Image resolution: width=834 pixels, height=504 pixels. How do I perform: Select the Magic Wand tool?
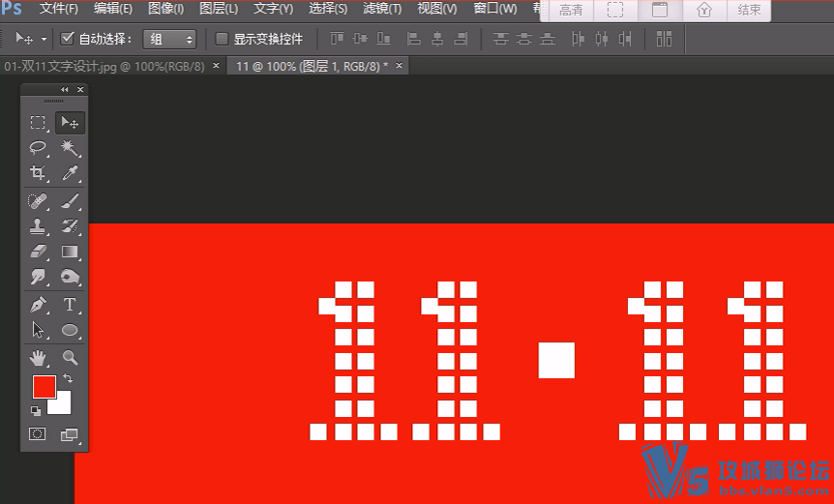[70, 147]
